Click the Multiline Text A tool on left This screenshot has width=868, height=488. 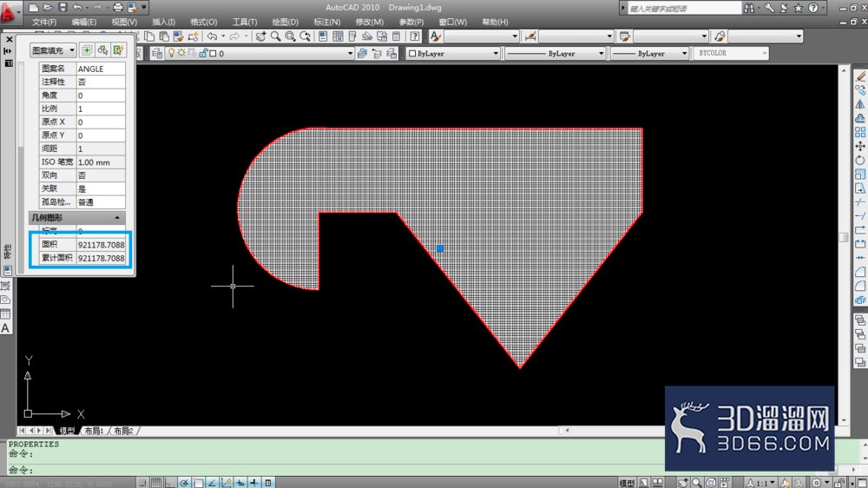5,328
